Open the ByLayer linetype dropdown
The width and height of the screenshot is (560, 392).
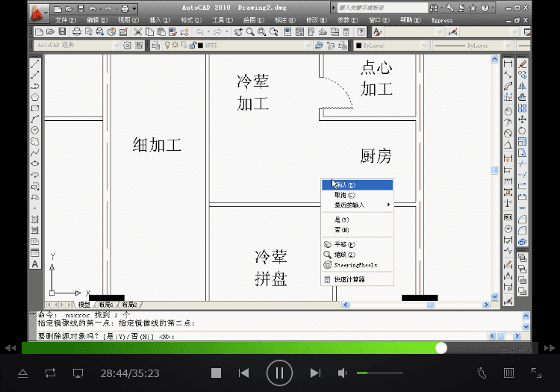[x=508, y=46]
